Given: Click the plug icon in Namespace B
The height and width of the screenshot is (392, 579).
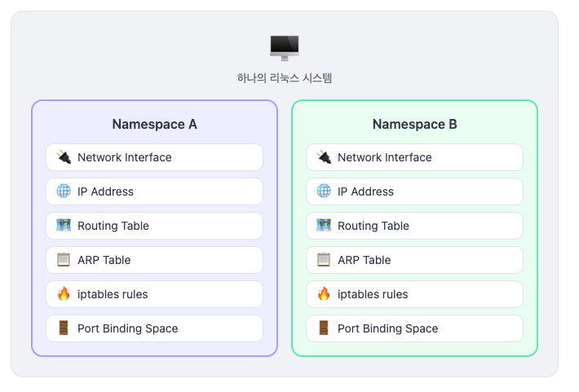Looking at the screenshot, I should (x=324, y=157).
